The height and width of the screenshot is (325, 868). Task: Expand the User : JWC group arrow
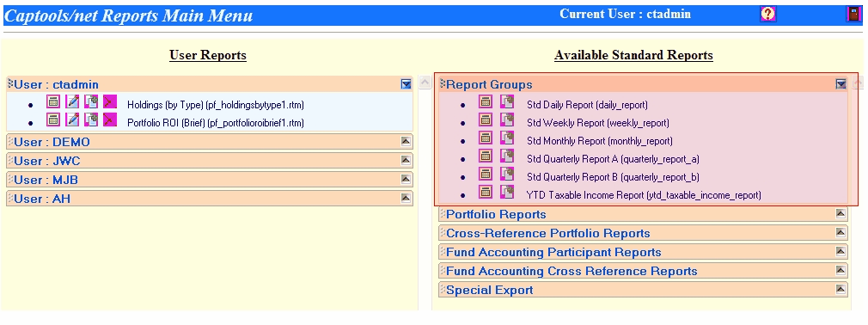(406, 161)
